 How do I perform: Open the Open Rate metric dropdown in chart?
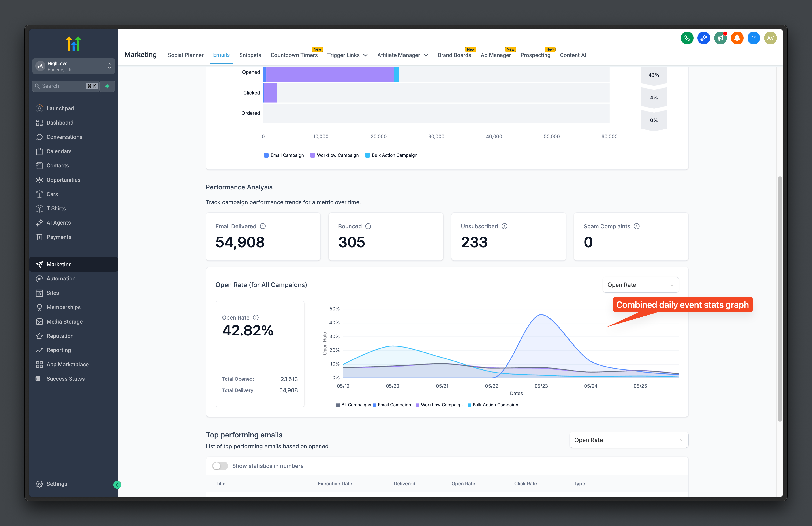(x=640, y=285)
